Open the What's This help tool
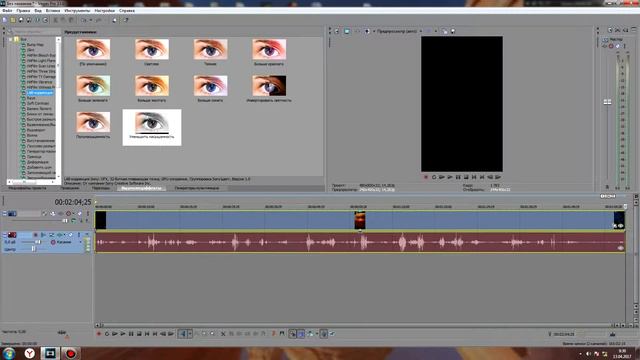The width and height of the screenshot is (640, 360). 126,20
